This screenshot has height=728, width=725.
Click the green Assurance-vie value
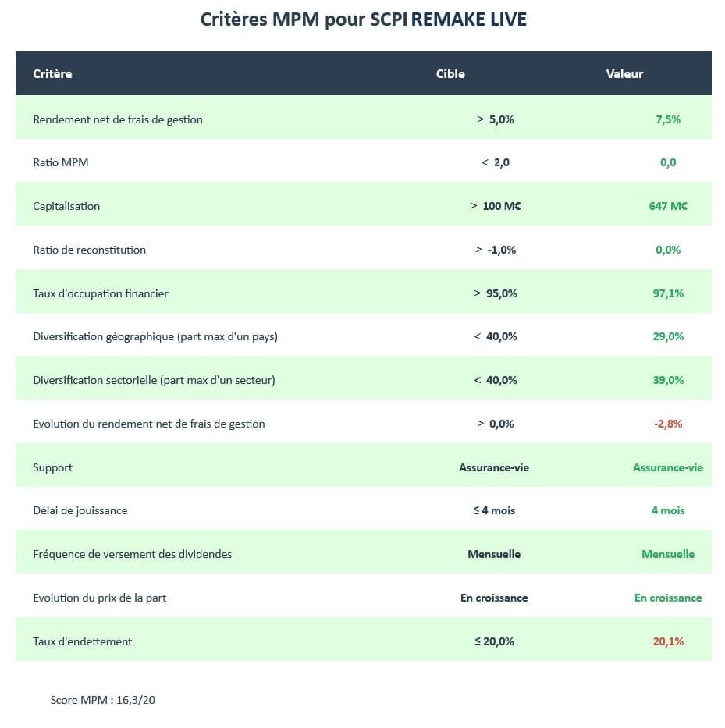668,467
